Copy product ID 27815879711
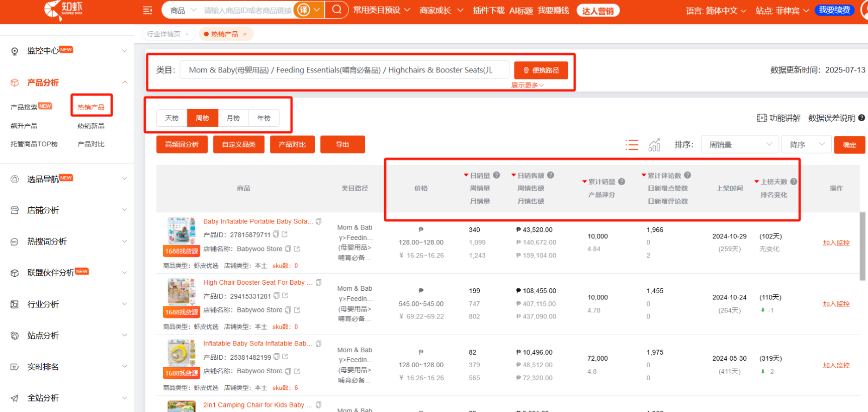The width and height of the screenshot is (868, 412). 276,234
